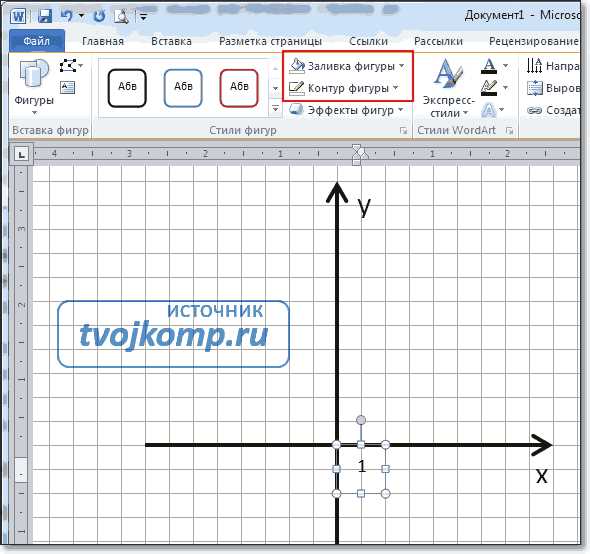Apply the black outline Абв shape style
The height and width of the screenshot is (554, 590).
(x=127, y=88)
